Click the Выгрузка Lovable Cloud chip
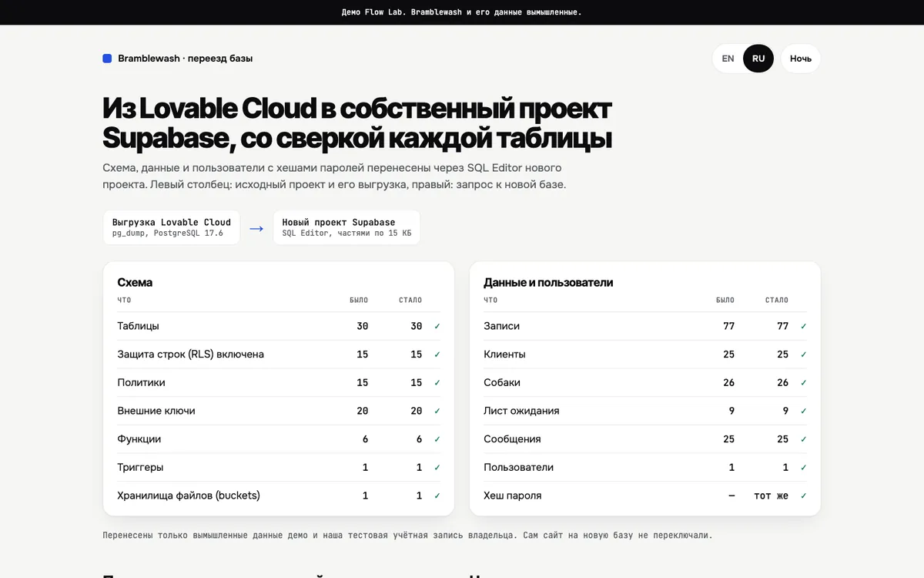The image size is (924, 578). pyautogui.click(x=172, y=227)
